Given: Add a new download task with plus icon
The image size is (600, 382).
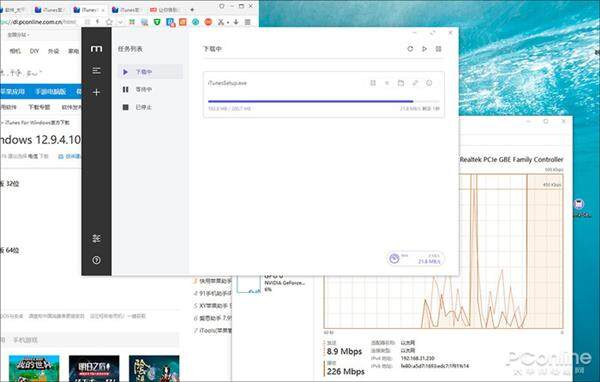Looking at the screenshot, I should pyautogui.click(x=96, y=92).
